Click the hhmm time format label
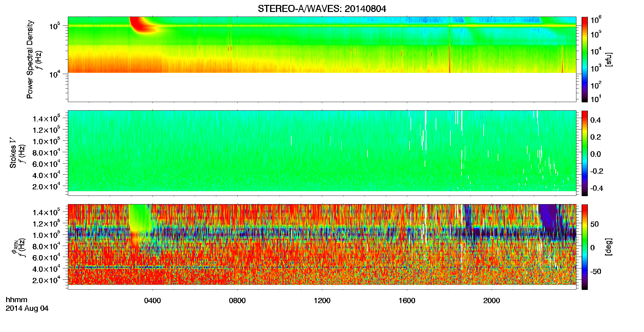This screenshot has height=332, width=644. [17, 300]
